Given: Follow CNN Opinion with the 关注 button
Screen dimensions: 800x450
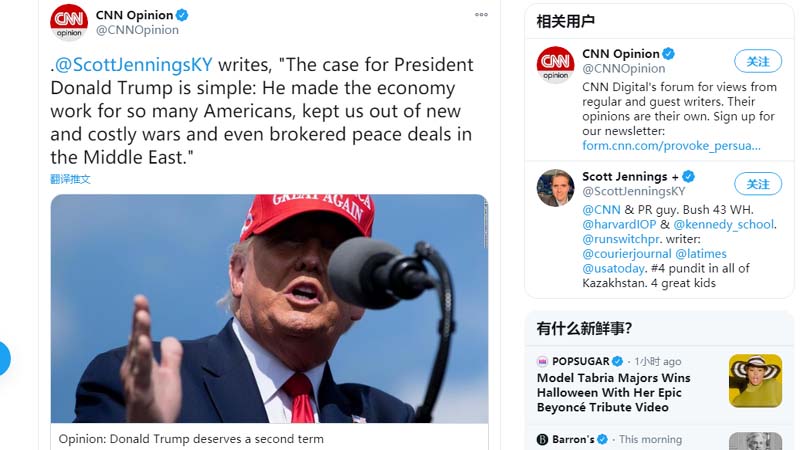Looking at the screenshot, I should (x=758, y=62).
